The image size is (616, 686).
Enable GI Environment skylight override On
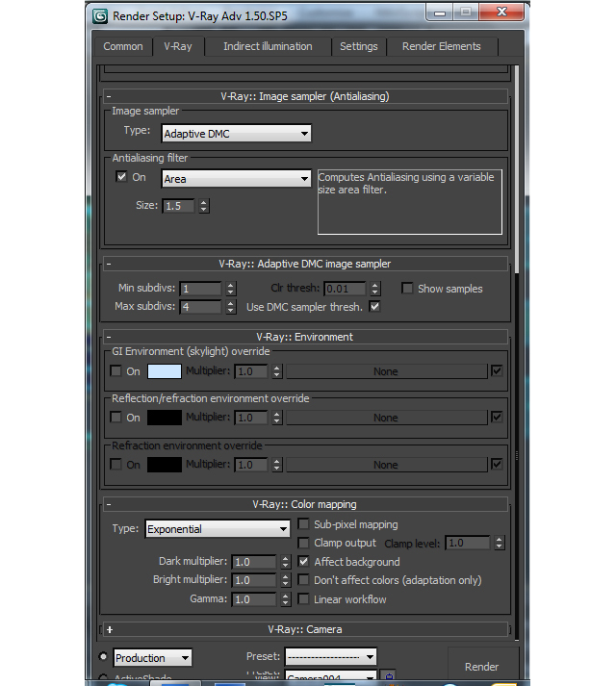(115, 371)
